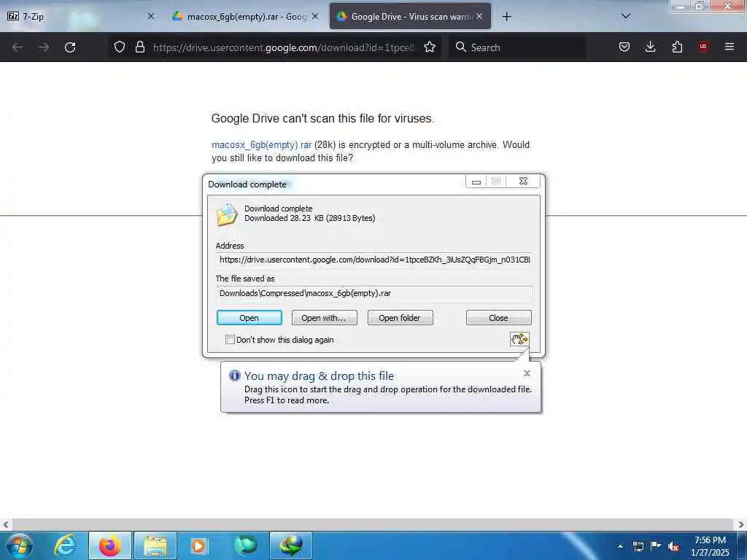Viewport: 747px width, 560px height.
Task: Close the Virus scan warning tab
Action: [479, 16]
